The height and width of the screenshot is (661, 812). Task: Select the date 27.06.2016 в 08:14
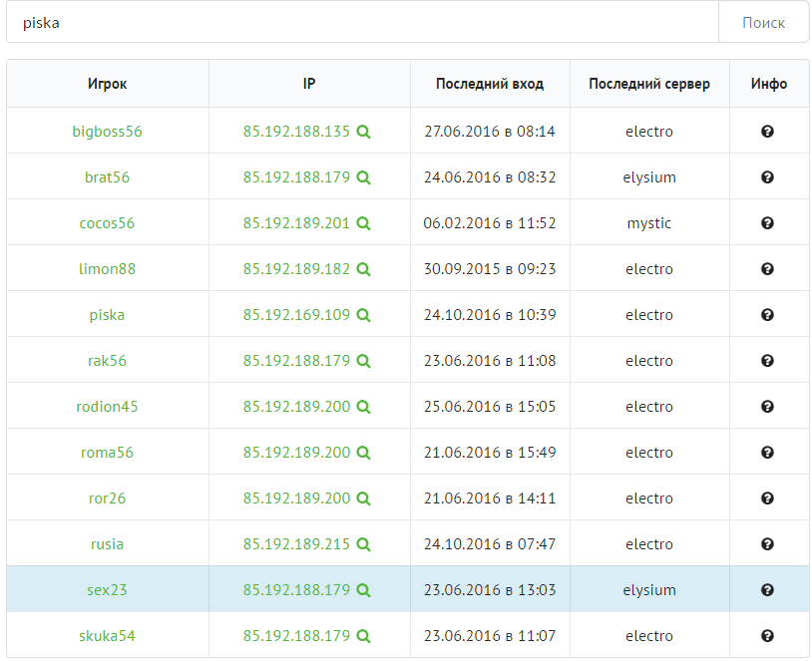coord(490,132)
